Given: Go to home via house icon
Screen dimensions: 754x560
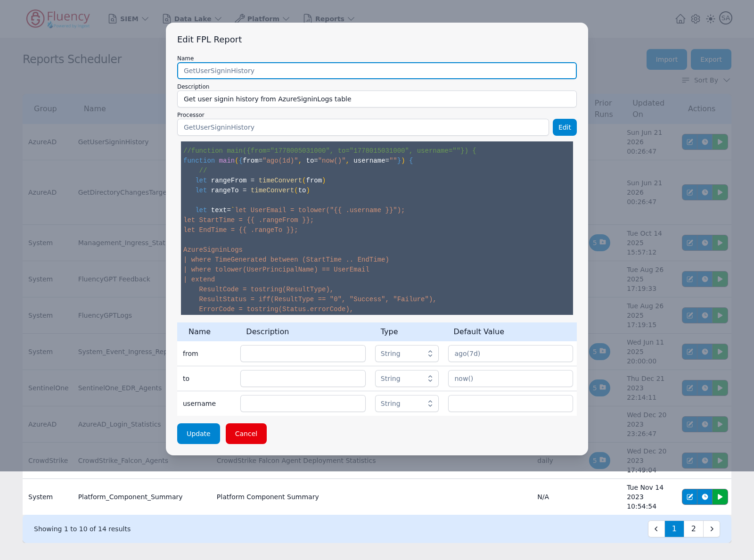Looking at the screenshot, I should [680, 19].
